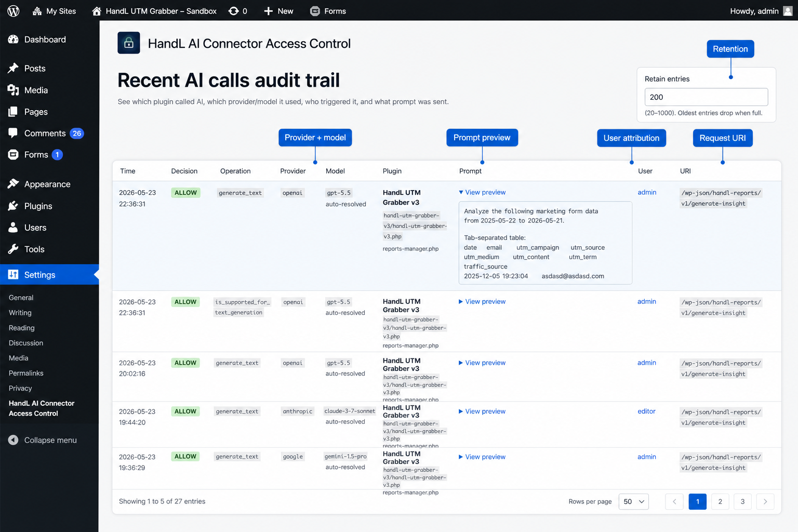This screenshot has height=532, width=798.
Task: Click the Request URI button
Action: click(723, 138)
